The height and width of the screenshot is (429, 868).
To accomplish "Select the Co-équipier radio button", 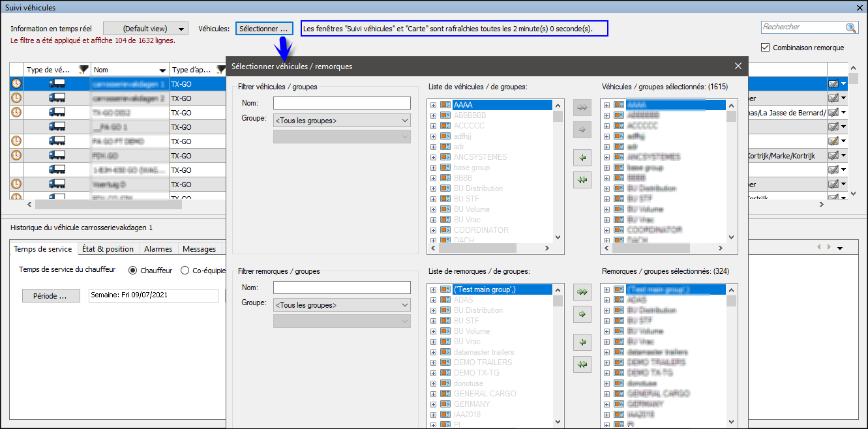I will click(185, 270).
